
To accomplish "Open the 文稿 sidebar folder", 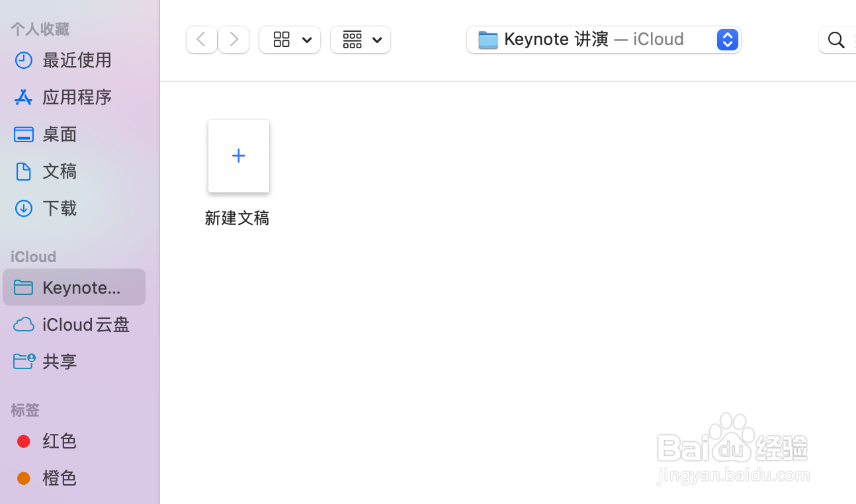I will (60, 171).
